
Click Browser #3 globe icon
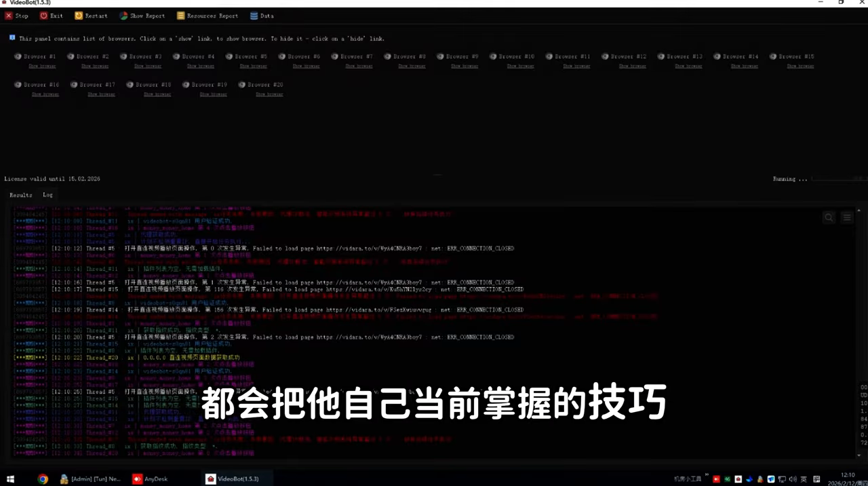[x=123, y=56]
